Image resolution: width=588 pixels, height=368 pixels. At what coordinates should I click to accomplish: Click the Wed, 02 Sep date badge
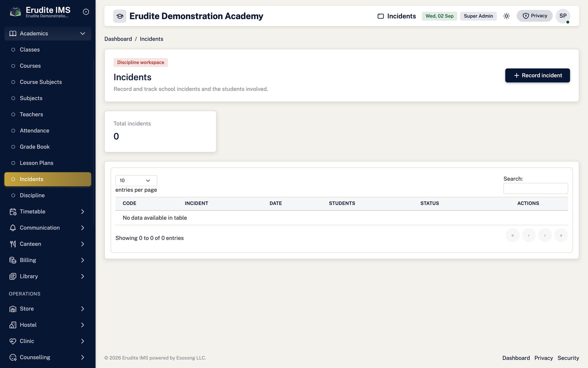(440, 16)
